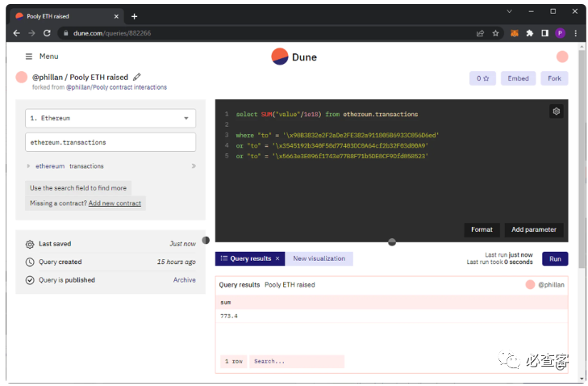This screenshot has width=588, height=386.
Task: Click the 15 hours ago timestamp
Action: (177, 262)
